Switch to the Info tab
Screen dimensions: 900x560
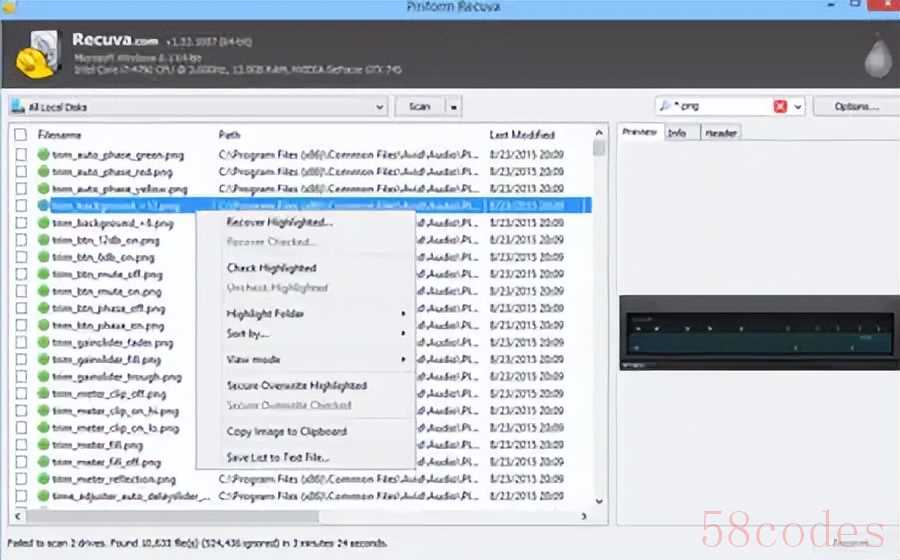click(x=677, y=133)
